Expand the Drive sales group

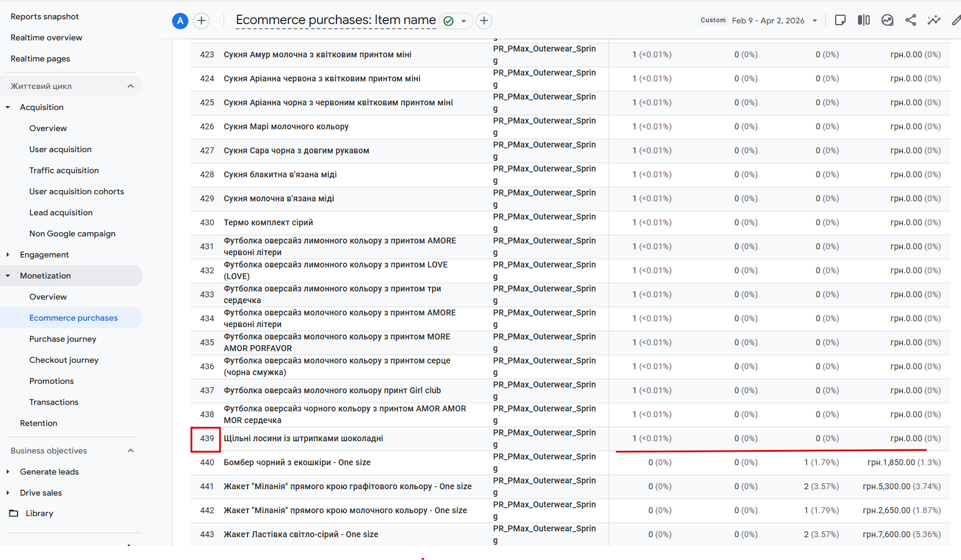(x=8, y=493)
